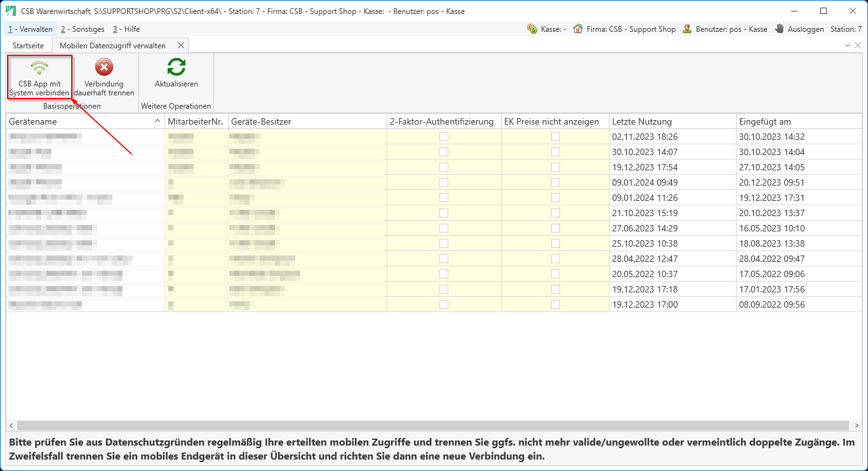The width and height of the screenshot is (868, 471).
Task: Select the cell 17.05.2022 09:06
Action: (x=799, y=274)
